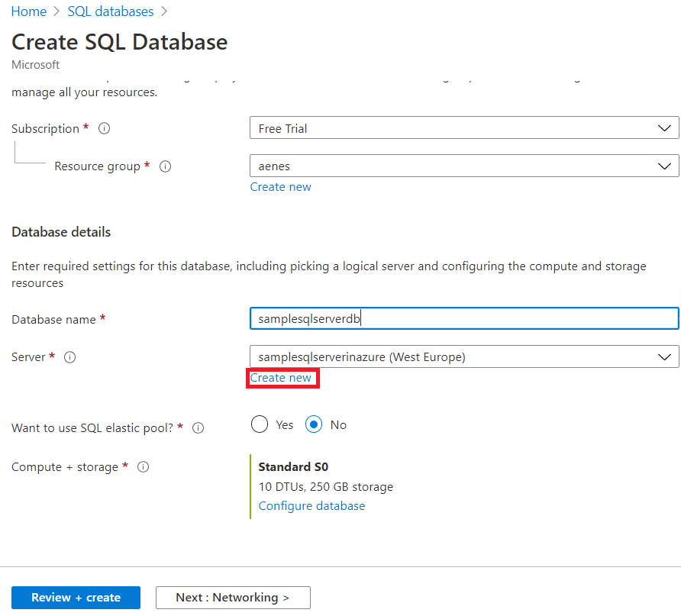Click the Review + create button
681x616 pixels.
(76, 597)
